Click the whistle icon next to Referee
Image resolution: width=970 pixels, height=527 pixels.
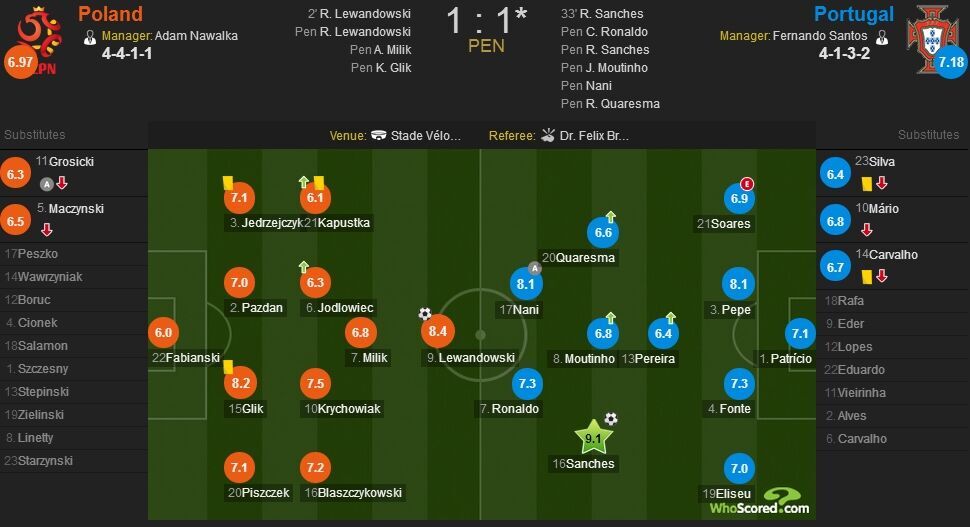point(547,135)
